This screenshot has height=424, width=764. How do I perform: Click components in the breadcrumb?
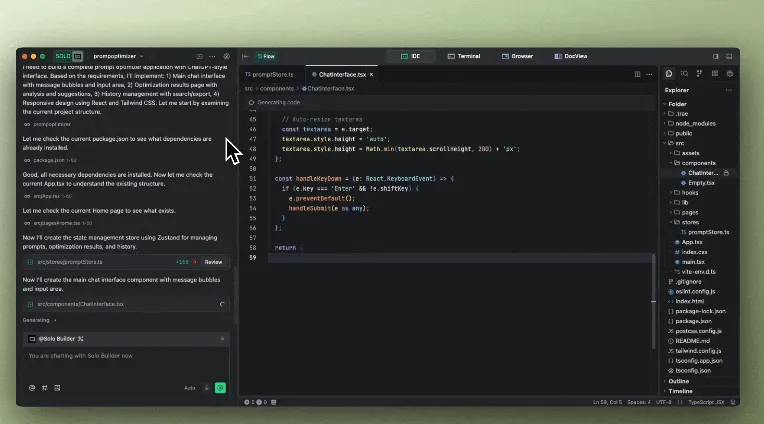coord(277,89)
